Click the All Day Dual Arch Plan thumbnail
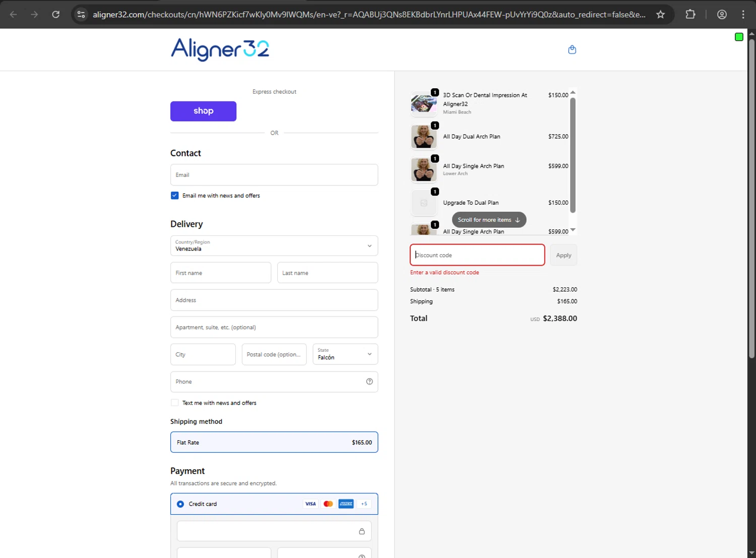756x558 pixels. coord(424,137)
